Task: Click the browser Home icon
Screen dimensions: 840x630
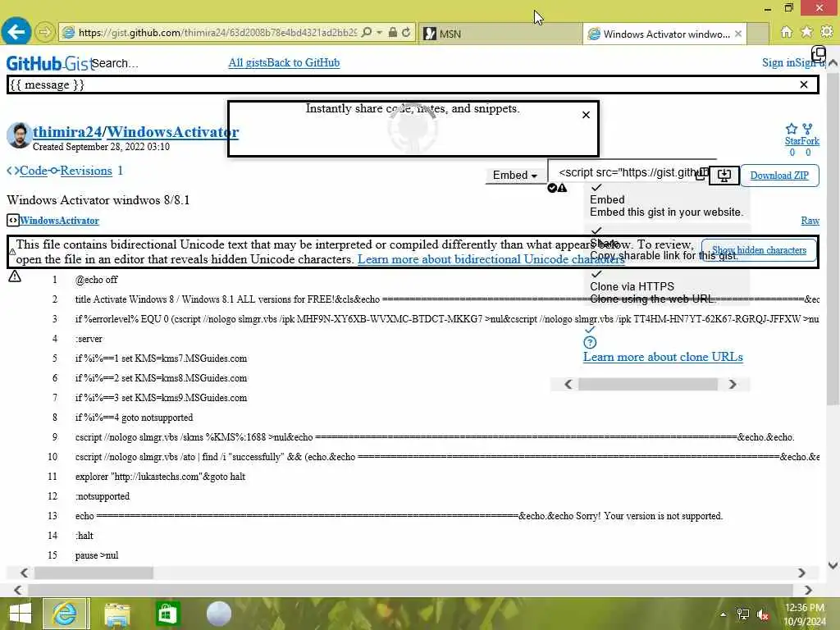Action: click(x=786, y=33)
